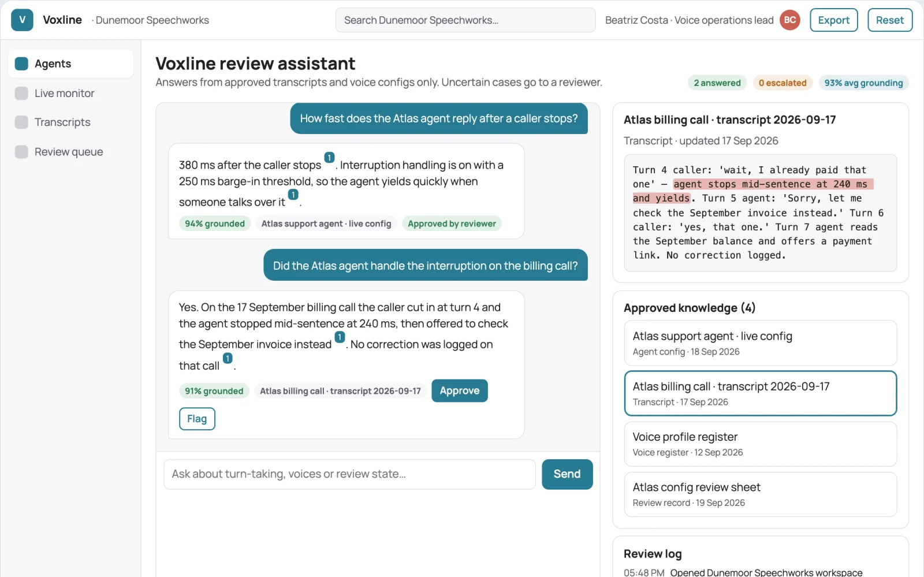Open the BC user avatar
924x577 pixels.
[x=790, y=20]
